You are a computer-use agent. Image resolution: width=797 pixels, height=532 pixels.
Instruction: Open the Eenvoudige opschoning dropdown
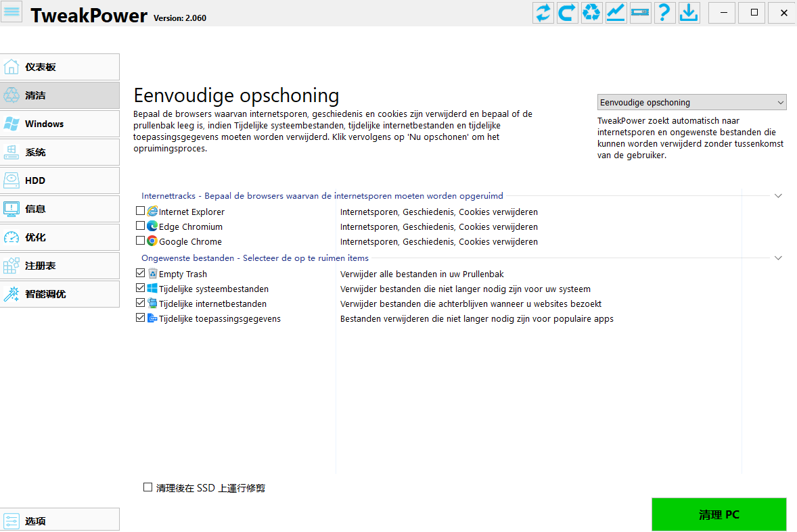(x=691, y=103)
